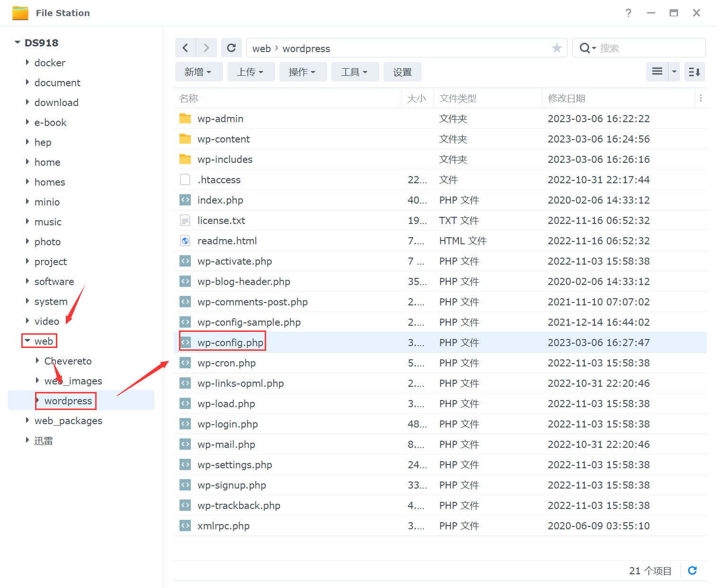The image size is (716, 588).
Task: Click the refresh icon beside the item count
Action: 692,570
